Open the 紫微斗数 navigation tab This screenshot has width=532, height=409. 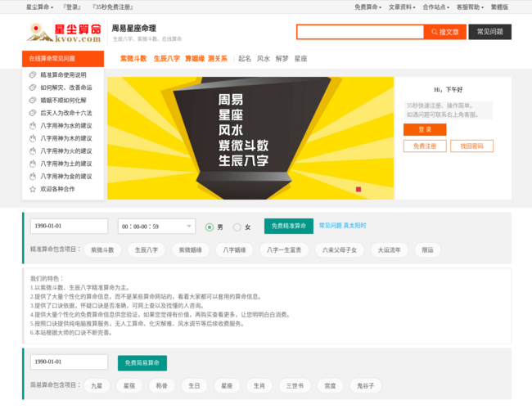click(x=133, y=59)
